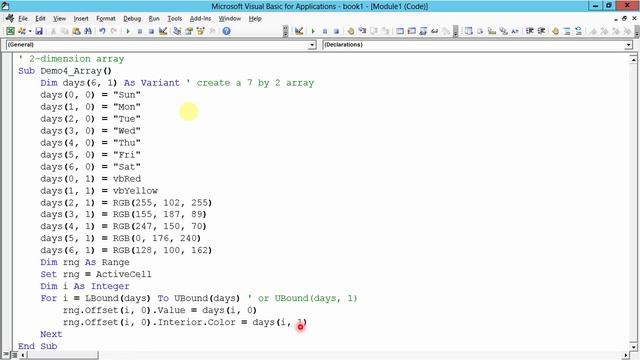Open the Add-Ins menu
The width and height of the screenshot is (640, 360).
(200, 19)
